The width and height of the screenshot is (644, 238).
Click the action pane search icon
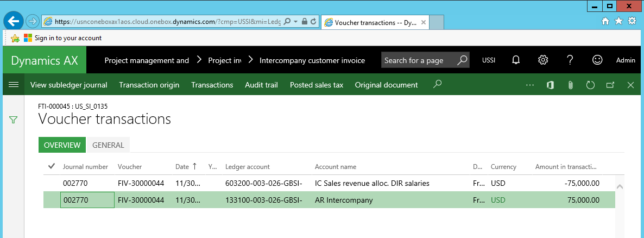click(x=437, y=84)
